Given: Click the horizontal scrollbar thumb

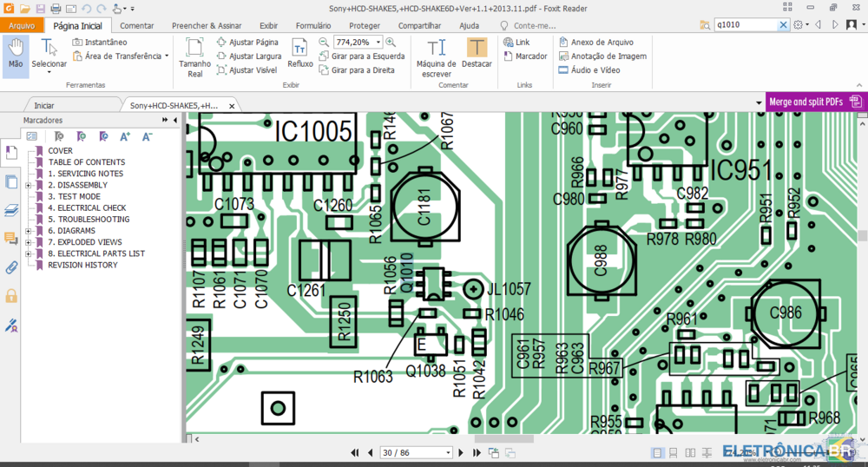Looking at the screenshot, I should [x=504, y=439].
